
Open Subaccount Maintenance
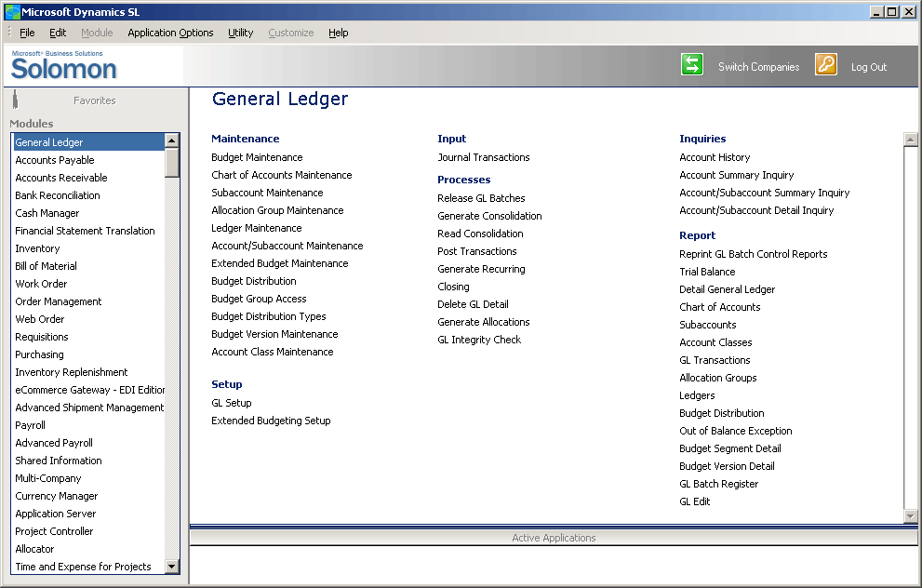(x=267, y=193)
